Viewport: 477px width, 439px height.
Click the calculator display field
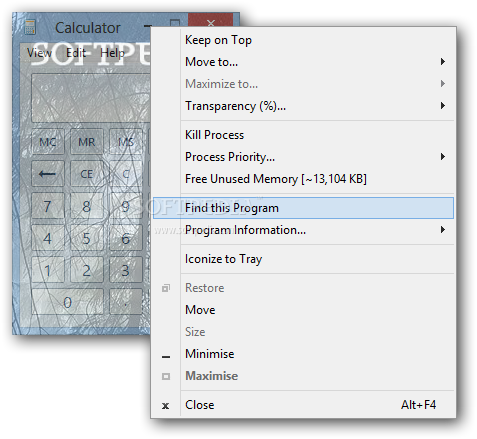click(x=91, y=98)
